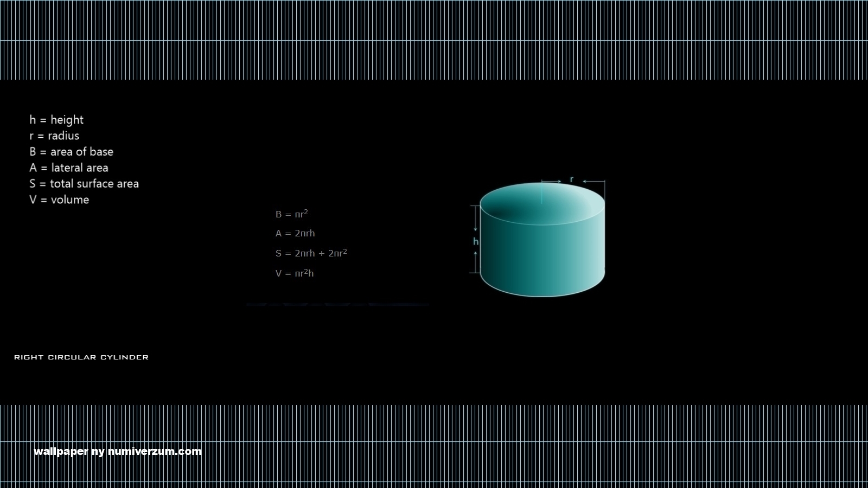Click the "S = total surface area" line
Image resolution: width=868 pixels, height=488 pixels.
point(84,184)
